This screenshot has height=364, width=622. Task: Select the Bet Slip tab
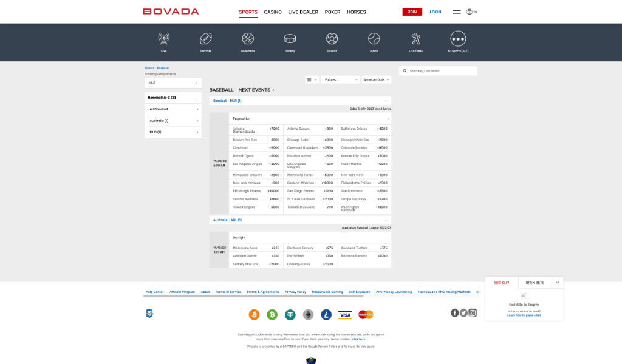(501, 283)
